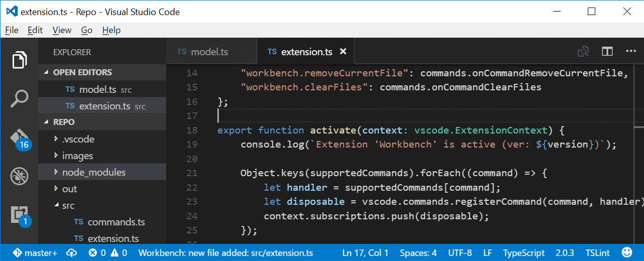Select extension.ts src in Open Editors
The width and height of the screenshot is (644, 261).
[x=102, y=106]
